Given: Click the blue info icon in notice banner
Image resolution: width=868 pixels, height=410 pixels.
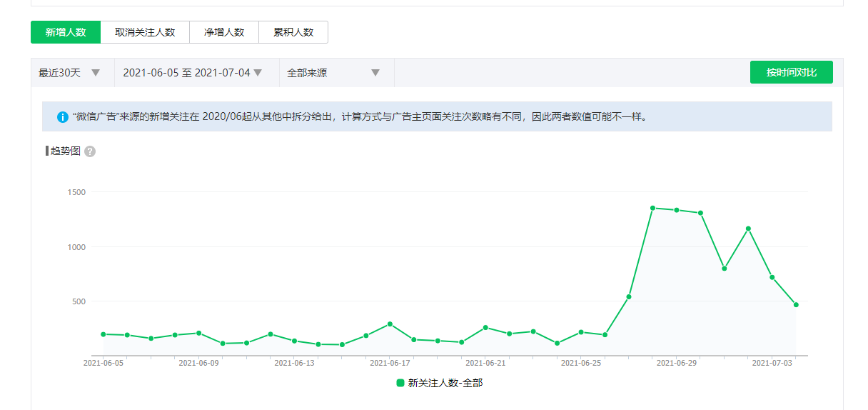Looking at the screenshot, I should click(x=63, y=117).
